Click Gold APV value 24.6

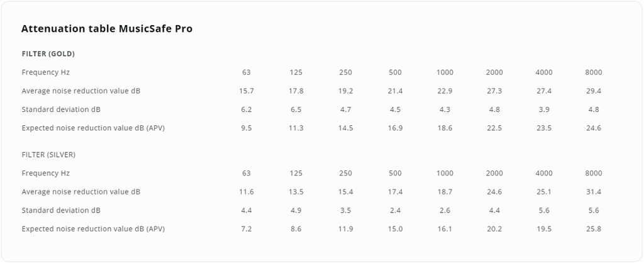[594, 128]
